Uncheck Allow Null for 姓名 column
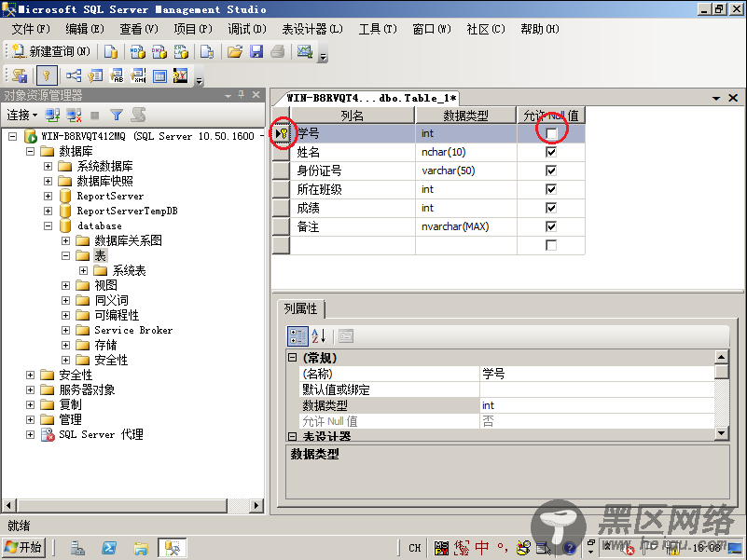The image size is (747, 560). pyautogui.click(x=551, y=152)
